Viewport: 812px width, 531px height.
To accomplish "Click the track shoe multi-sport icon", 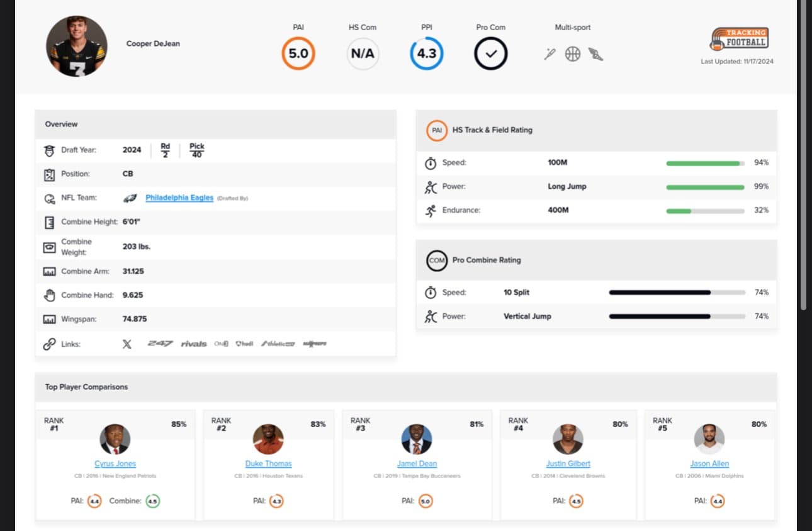I will click(x=596, y=54).
